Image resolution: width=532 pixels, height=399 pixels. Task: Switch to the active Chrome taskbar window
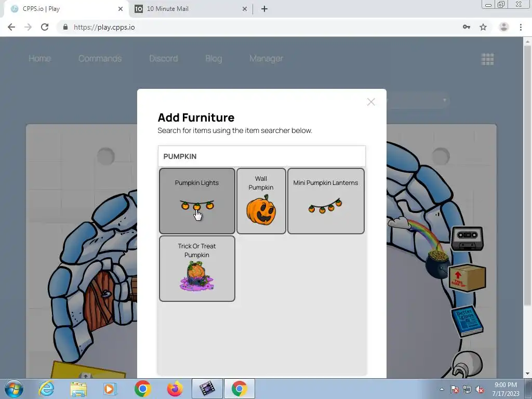[239, 389]
